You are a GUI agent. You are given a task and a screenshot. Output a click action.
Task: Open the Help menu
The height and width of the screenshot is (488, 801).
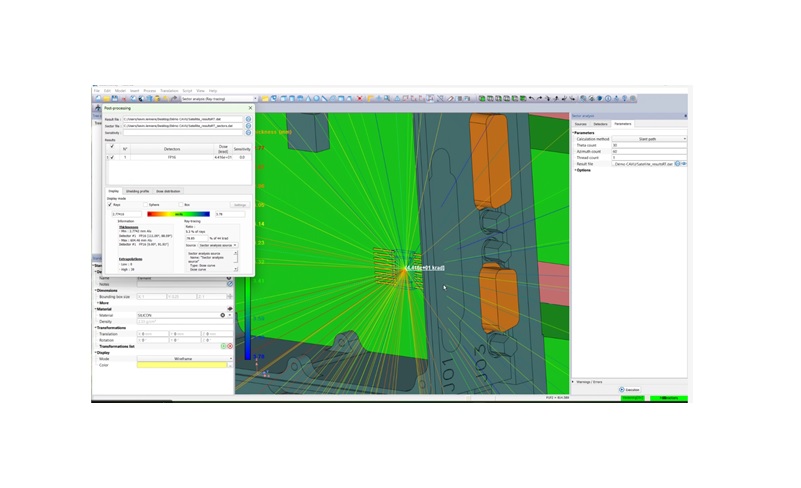213,90
